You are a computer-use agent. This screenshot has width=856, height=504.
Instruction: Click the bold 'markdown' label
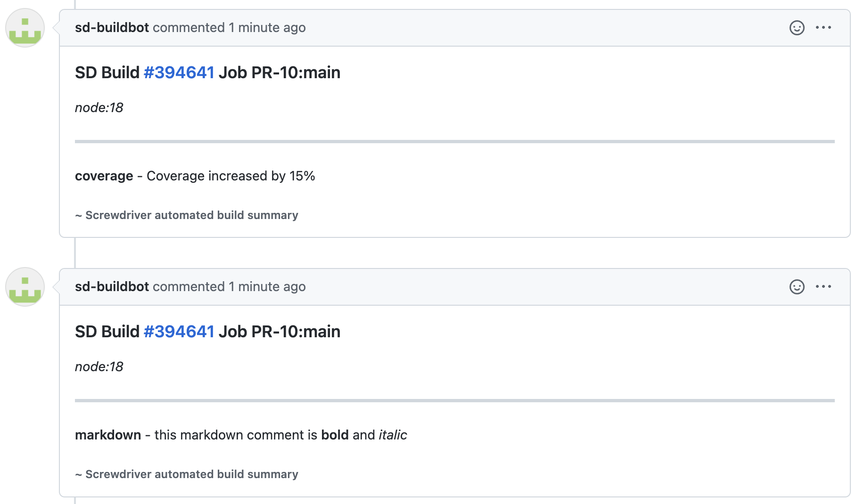point(108,435)
